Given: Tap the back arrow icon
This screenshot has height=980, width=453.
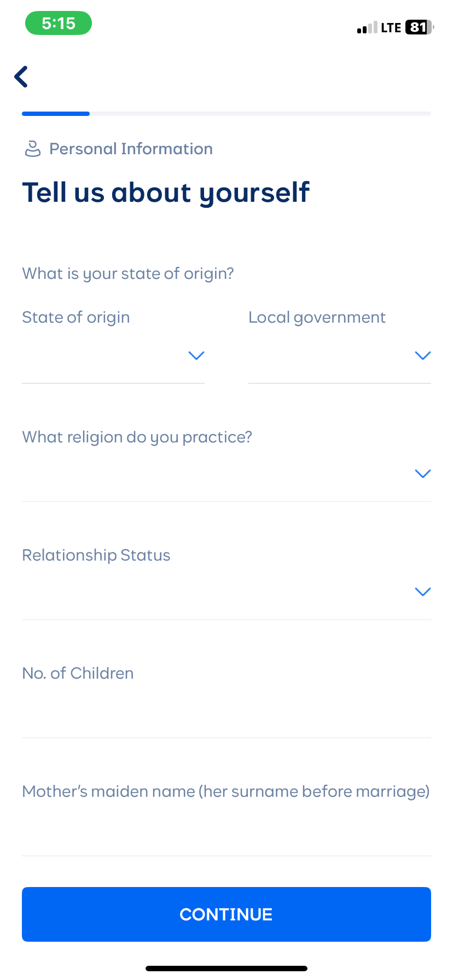Looking at the screenshot, I should (21, 77).
